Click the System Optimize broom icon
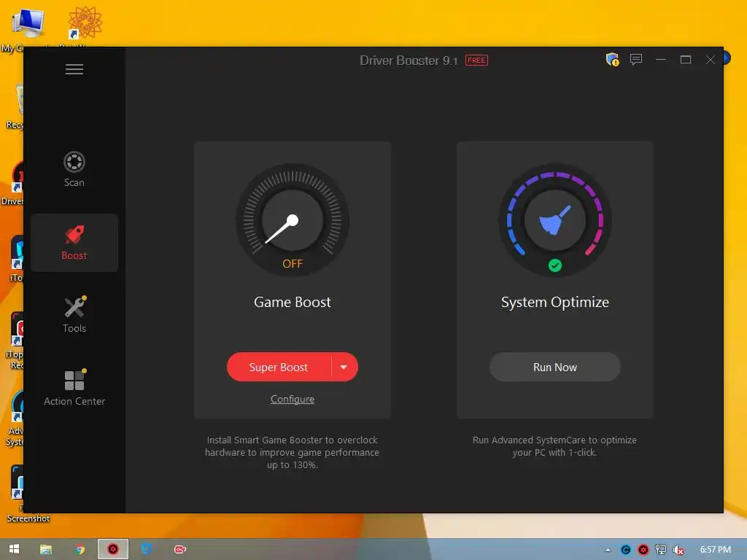The image size is (747, 560). tap(555, 220)
